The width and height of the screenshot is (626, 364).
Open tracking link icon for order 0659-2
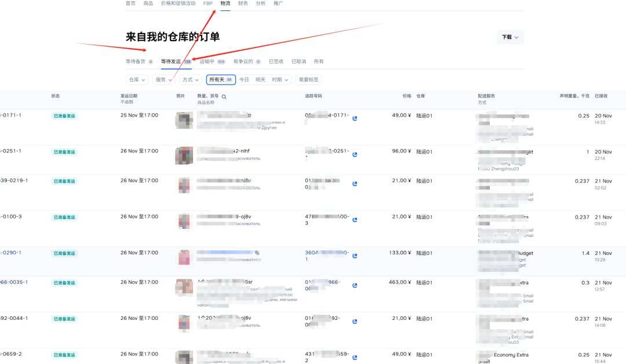point(355,357)
